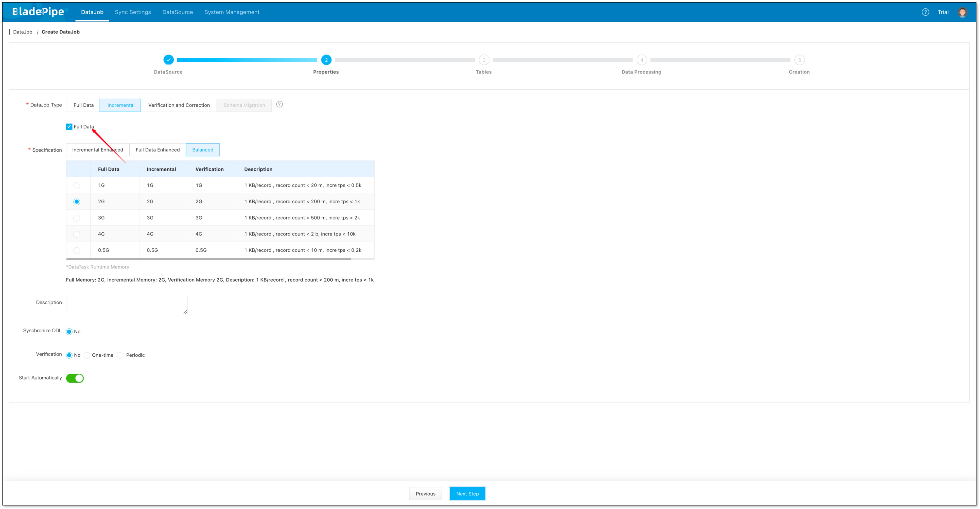Click the DataJob Type help tooltip icon

tap(279, 104)
